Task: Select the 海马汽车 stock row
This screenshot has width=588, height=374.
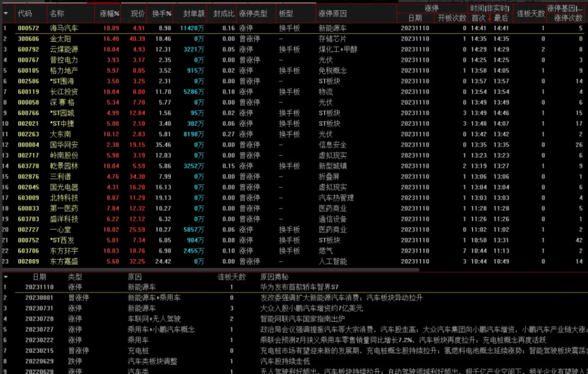Action: 62,28
